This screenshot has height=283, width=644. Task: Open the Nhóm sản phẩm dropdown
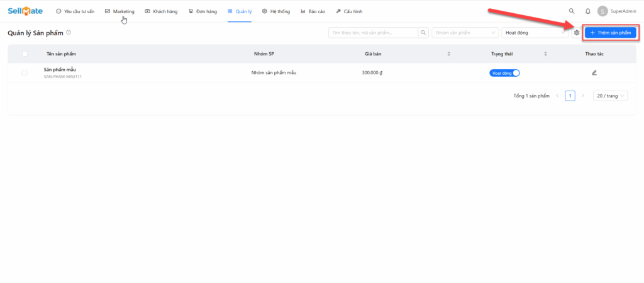465,33
